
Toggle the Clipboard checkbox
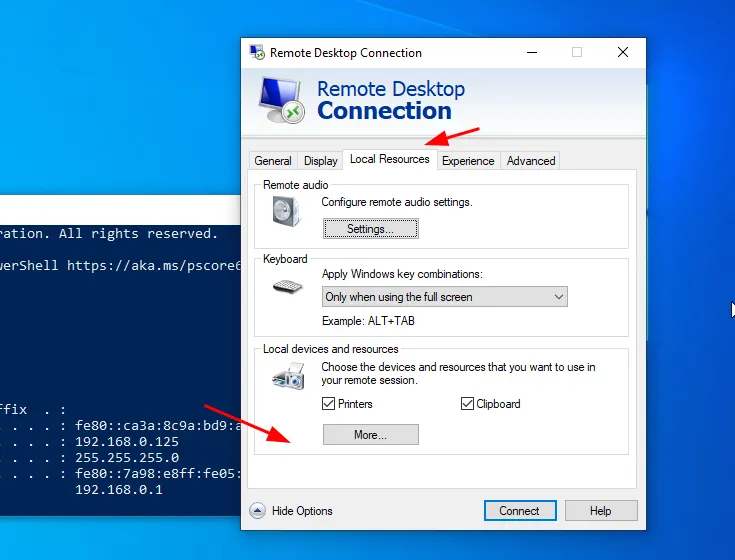467,404
